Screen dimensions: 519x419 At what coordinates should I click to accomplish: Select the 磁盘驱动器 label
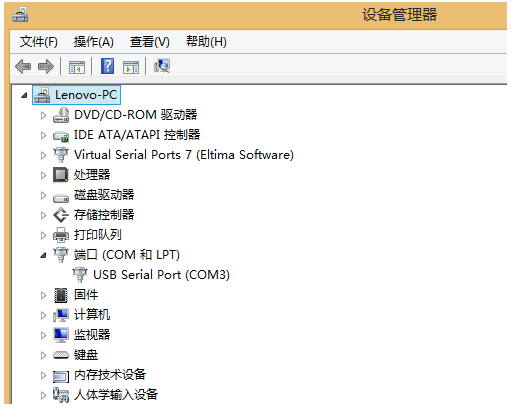pyautogui.click(x=104, y=195)
